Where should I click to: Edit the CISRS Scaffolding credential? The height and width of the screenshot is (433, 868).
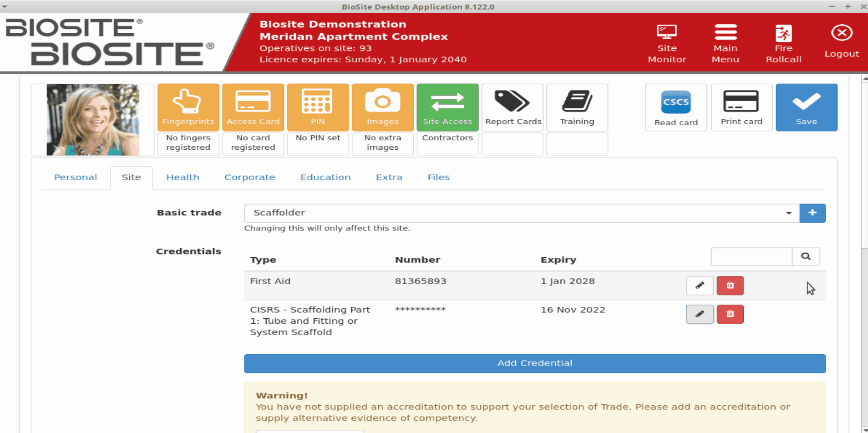(x=700, y=314)
